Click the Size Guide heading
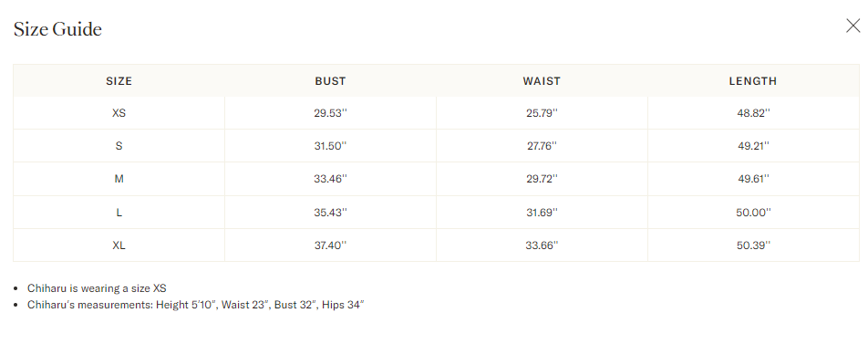Screen dimensions: 868x344 coord(57,29)
